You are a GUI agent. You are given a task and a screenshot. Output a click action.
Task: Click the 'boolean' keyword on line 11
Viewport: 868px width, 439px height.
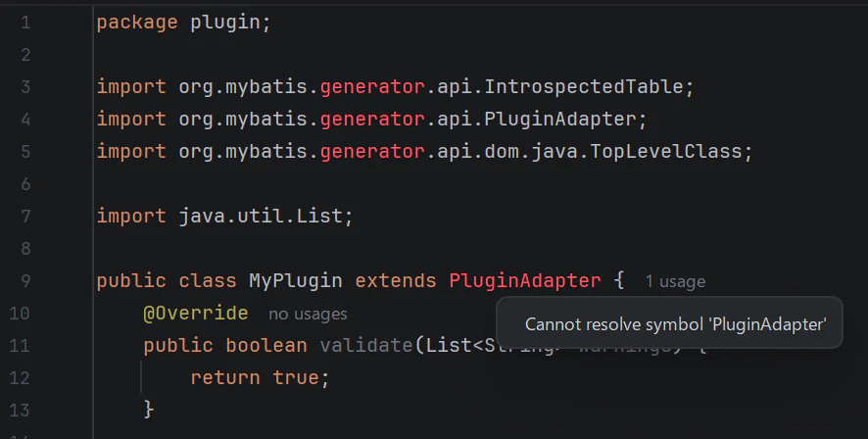point(265,346)
